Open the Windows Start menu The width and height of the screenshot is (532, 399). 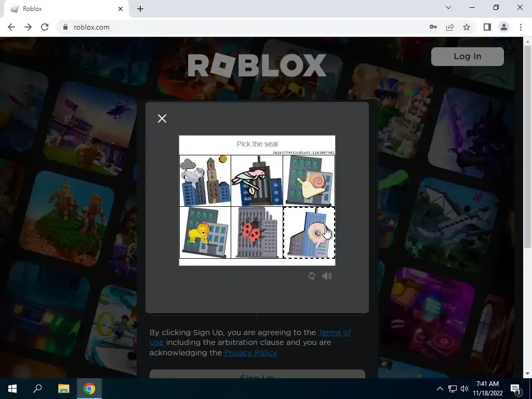[12, 389]
